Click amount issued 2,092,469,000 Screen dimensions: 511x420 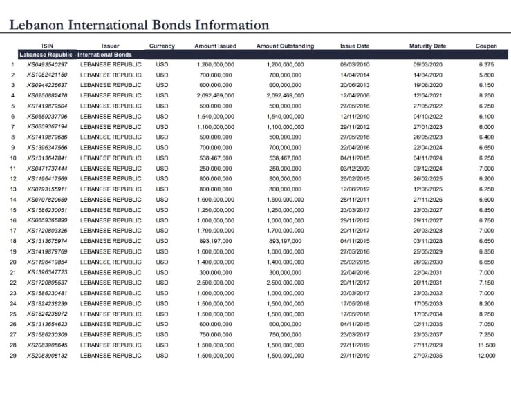click(216, 95)
